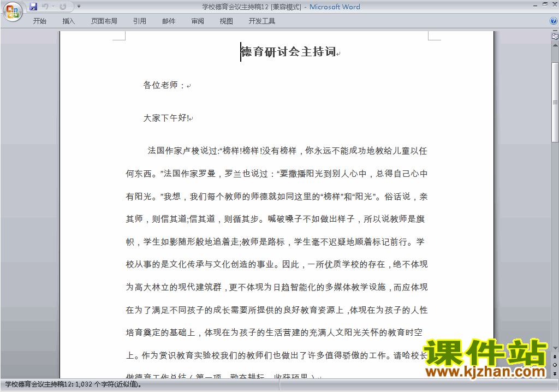The image size is (559, 392).
Task: Click the vertical scrollbar thumb
Action: coord(555,103)
